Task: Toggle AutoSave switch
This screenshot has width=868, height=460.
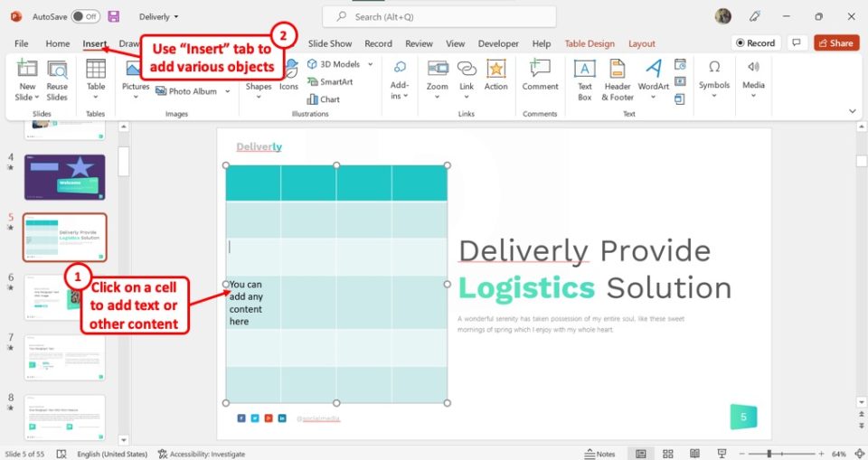Action: point(85,16)
